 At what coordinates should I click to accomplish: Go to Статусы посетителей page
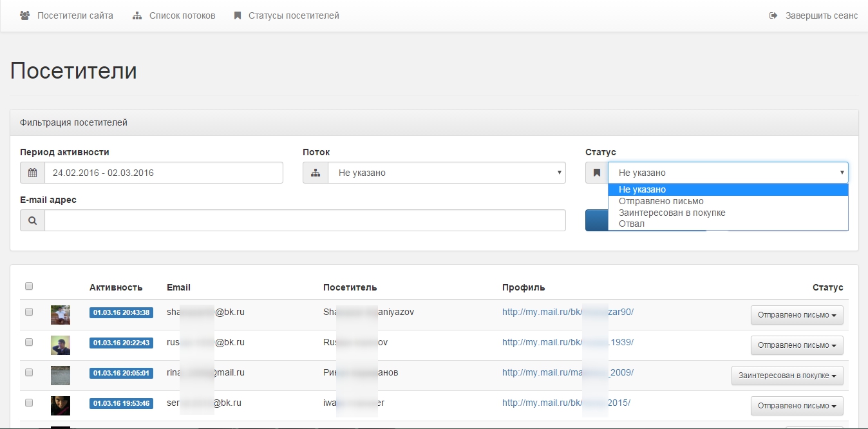(x=294, y=15)
